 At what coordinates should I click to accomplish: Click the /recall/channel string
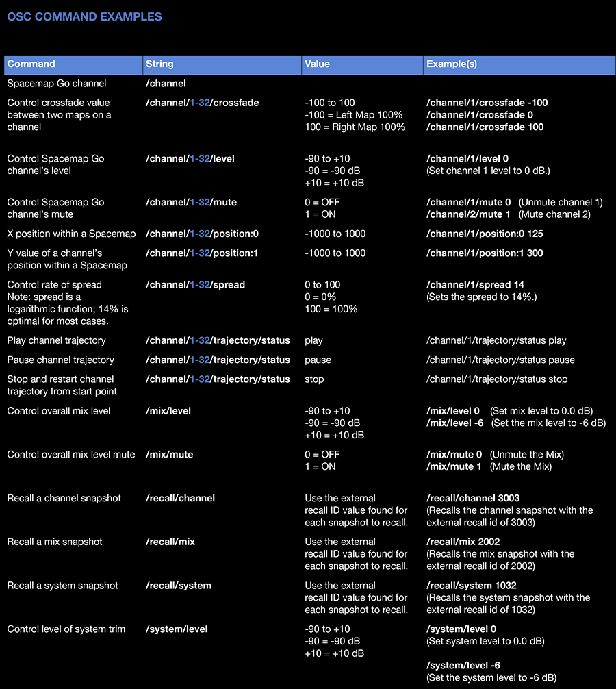pyautogui.click(x=181, y=499)
